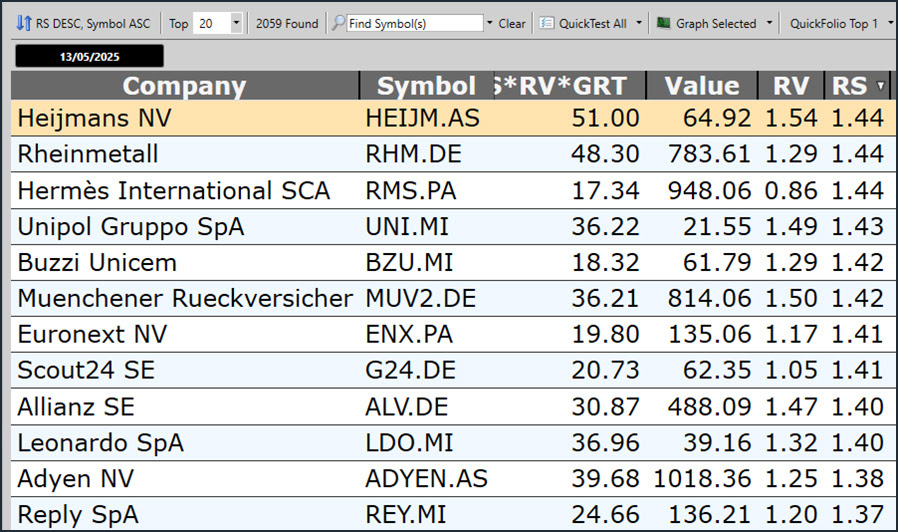Click symbol UNI.MI

407,226
